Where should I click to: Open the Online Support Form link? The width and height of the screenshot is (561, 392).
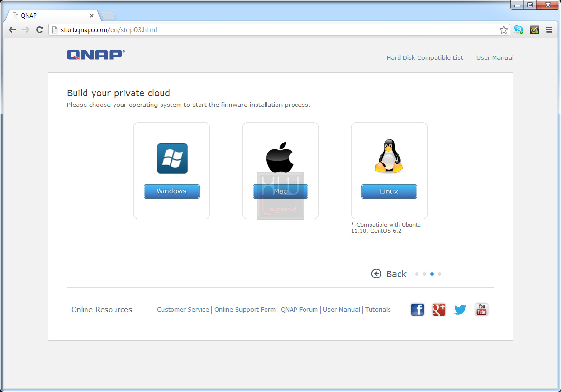[x=245, y=310]
